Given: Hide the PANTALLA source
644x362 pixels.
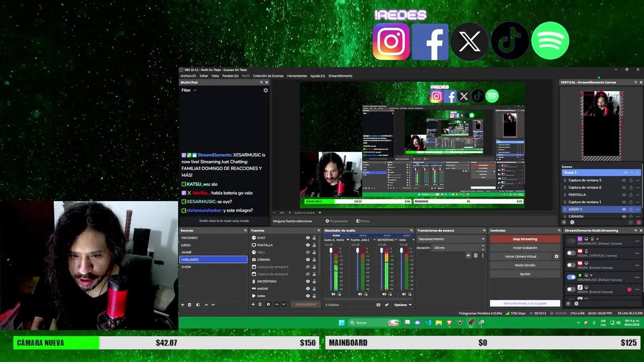Looking at the screenshot, I should pyautogui.click(x=308, y=245).
